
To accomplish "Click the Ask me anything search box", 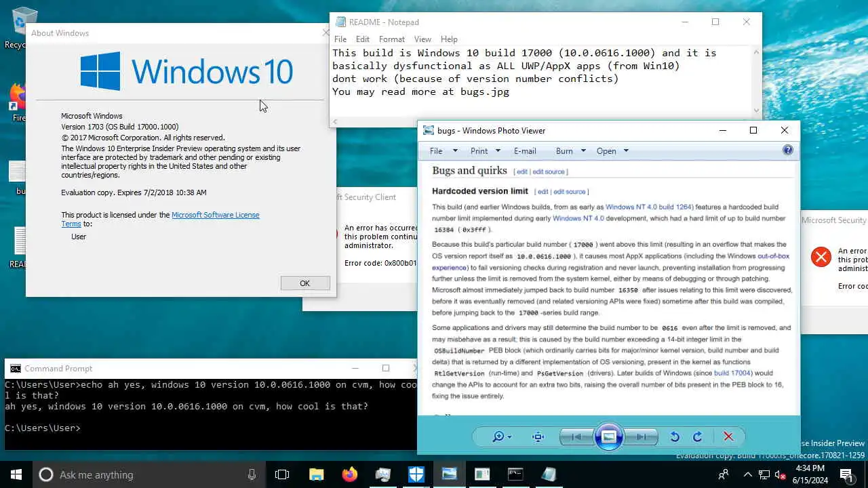I will point(149,474).
